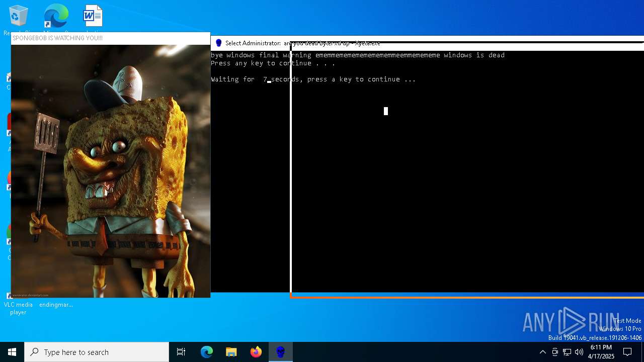Open the Microsoft Edge desktop shortcut
The height and width of the screenshot is (362, 644).
pos(56,17)
